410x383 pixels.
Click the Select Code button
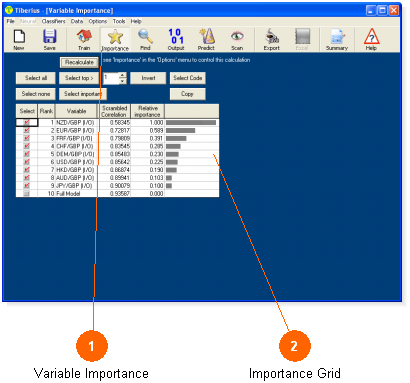188,78
